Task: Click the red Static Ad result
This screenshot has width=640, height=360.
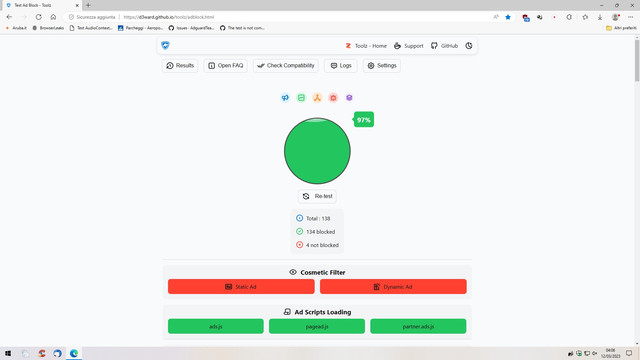Action: coord(241,287)
